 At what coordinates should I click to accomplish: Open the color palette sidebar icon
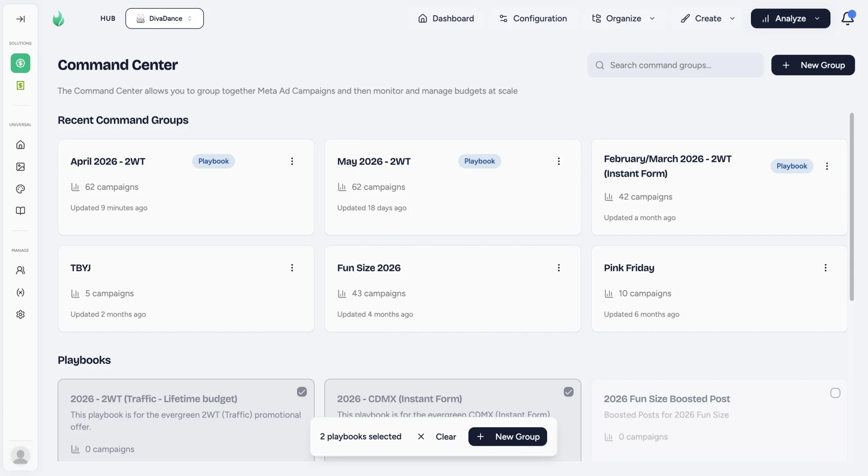20,189
